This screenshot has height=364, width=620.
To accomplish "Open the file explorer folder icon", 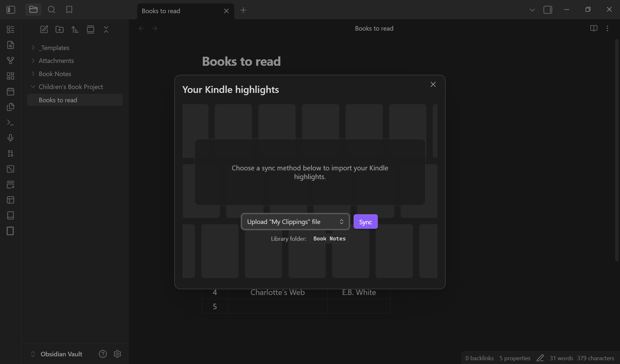I will (x=33, y=10).
